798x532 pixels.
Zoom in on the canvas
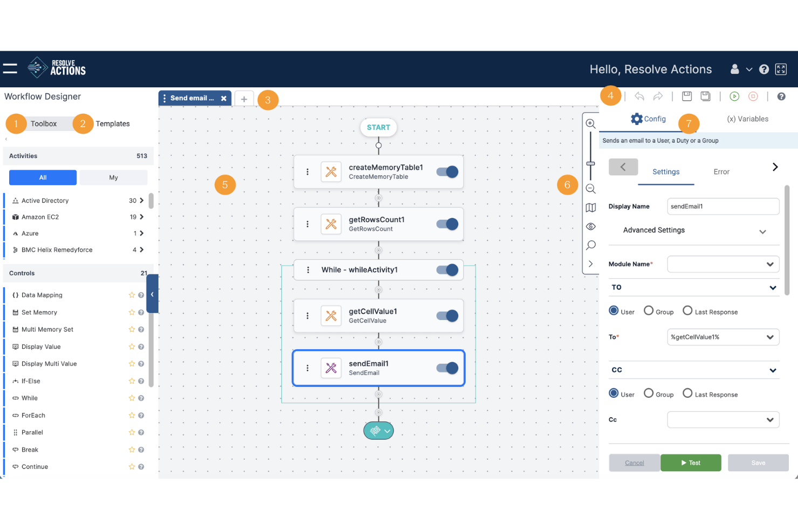point(590,123)
